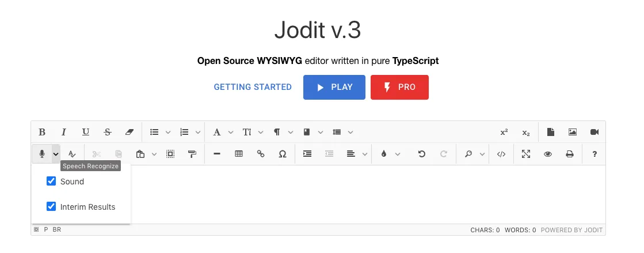Viewport: 644px width, 253px height.
Task: Select all content
Action: tap(170, 154)
